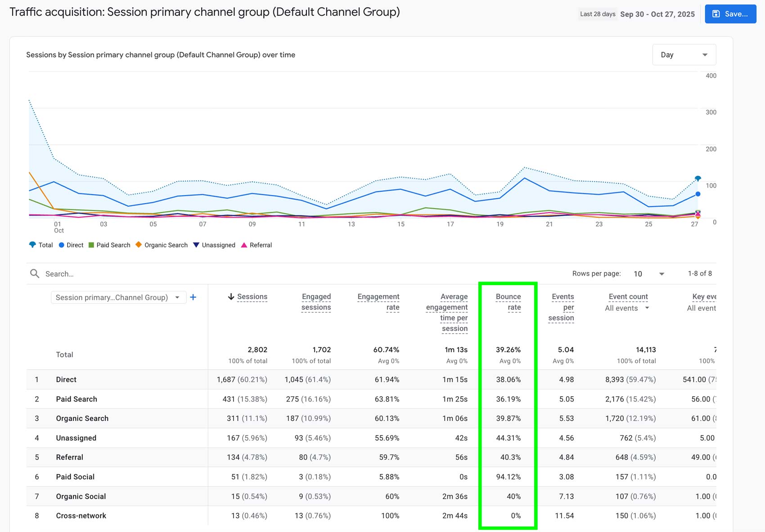Click the plus icon to add secondary dimension
Viewport: 765px width, 532px height.
tap(193, 297)
